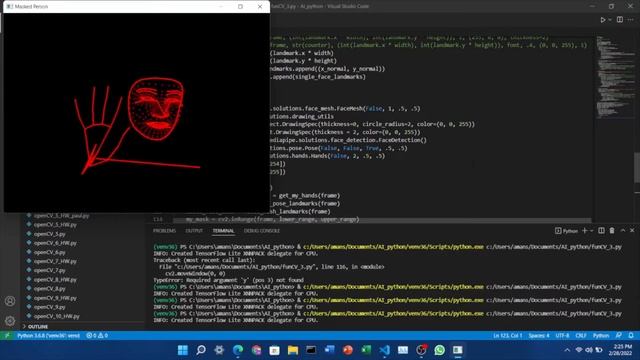Open the editor More Actions ellipsis
The image size is (640, 360).
(631, 20)
